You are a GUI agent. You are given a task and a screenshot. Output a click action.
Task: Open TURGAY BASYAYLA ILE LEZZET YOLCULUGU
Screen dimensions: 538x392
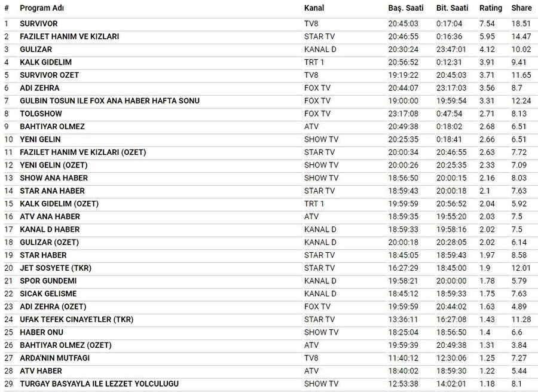(99, 384)
